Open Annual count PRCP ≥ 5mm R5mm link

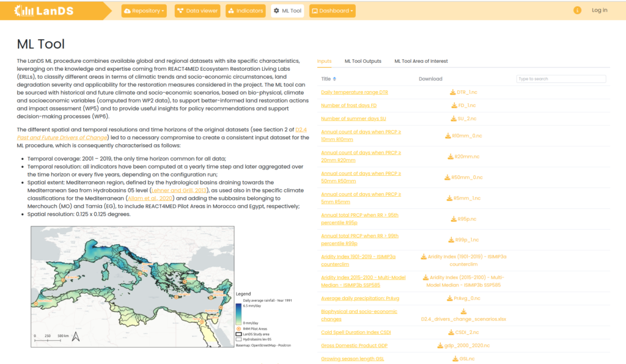click(x=361, y=198)
